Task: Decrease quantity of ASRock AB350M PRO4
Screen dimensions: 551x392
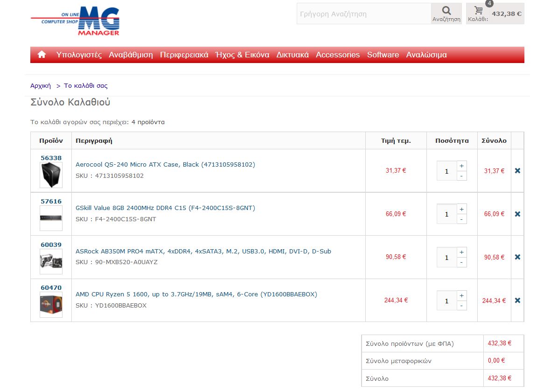Action: [462, 262]
